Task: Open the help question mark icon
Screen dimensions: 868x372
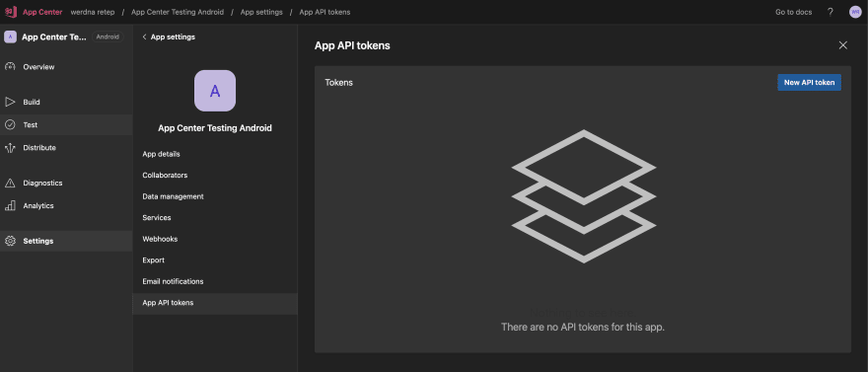Action: click(830, 12)
